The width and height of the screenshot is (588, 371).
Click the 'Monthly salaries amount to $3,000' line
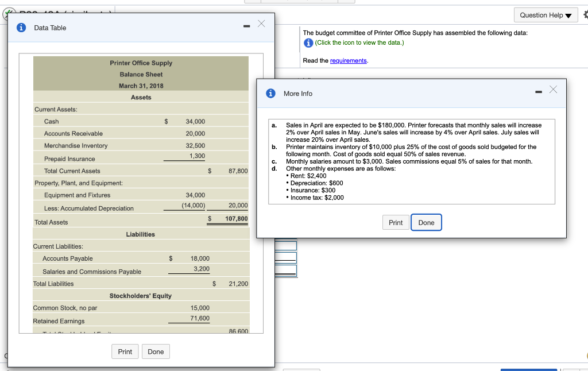point(409,161)
